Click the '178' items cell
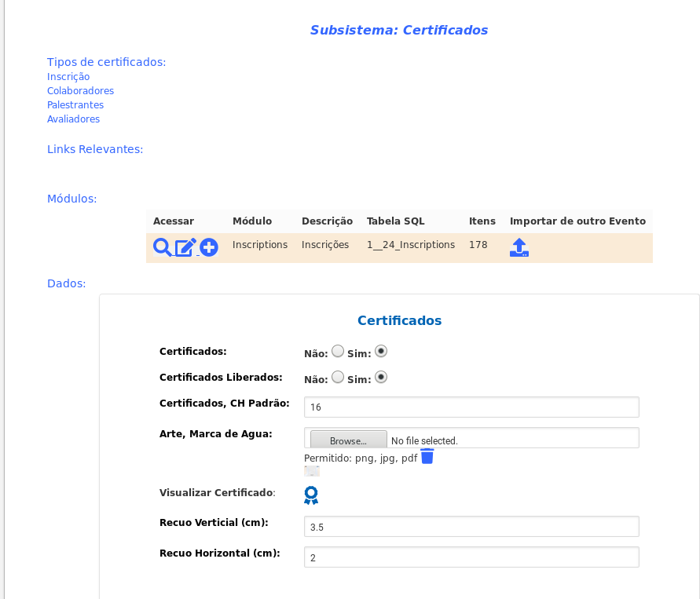Viewport: 700px width, 599px height. 478,245
